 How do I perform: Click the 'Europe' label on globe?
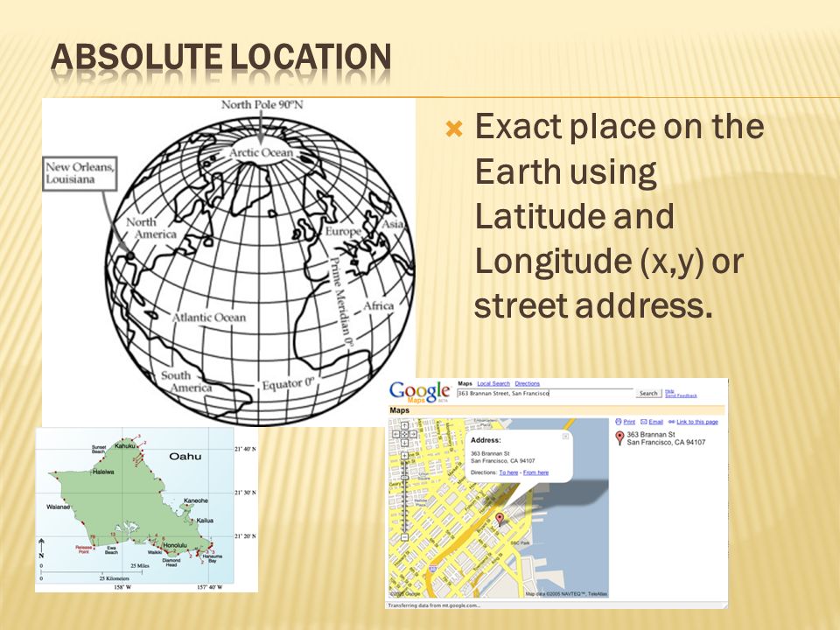pyautogui.click(x=343, y=231)
